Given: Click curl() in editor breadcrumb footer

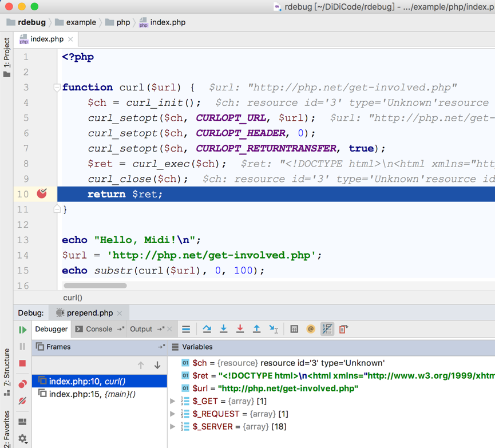Looking at the screenshot, I should tap(73, 298).
